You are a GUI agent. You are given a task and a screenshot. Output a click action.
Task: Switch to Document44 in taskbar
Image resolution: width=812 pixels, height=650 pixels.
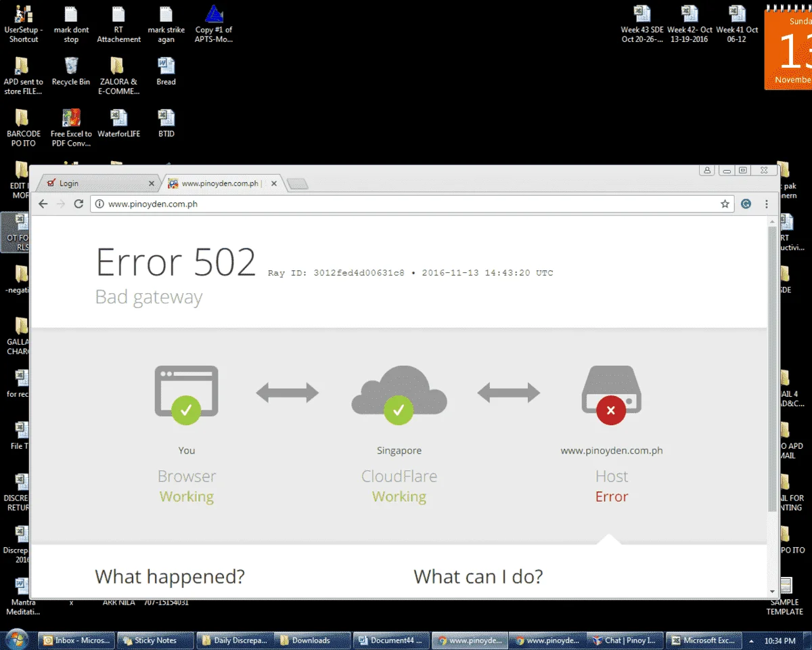[391, 640]
